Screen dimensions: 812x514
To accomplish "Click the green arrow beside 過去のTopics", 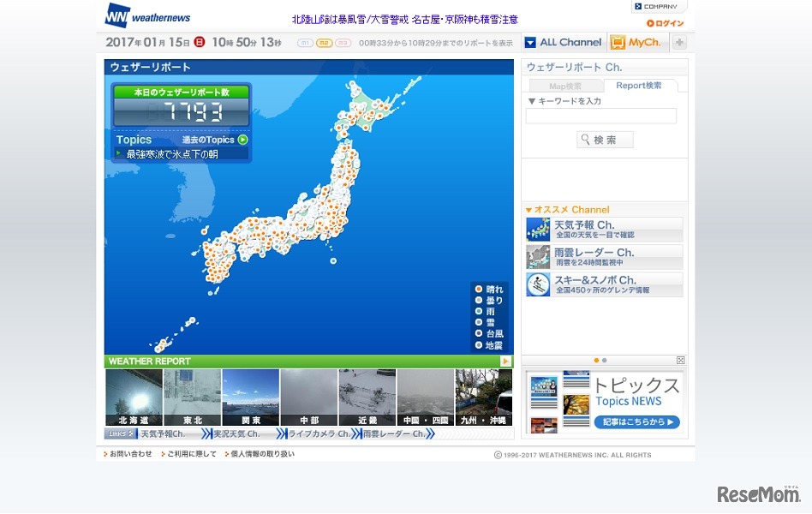I will coord(243,140).
